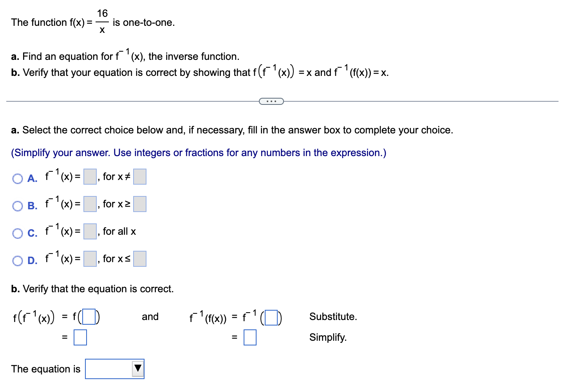Click the f⁻¹(x) answer box in choice A
This screenshot has height=392, width=564.
click(x=89, y=176)
